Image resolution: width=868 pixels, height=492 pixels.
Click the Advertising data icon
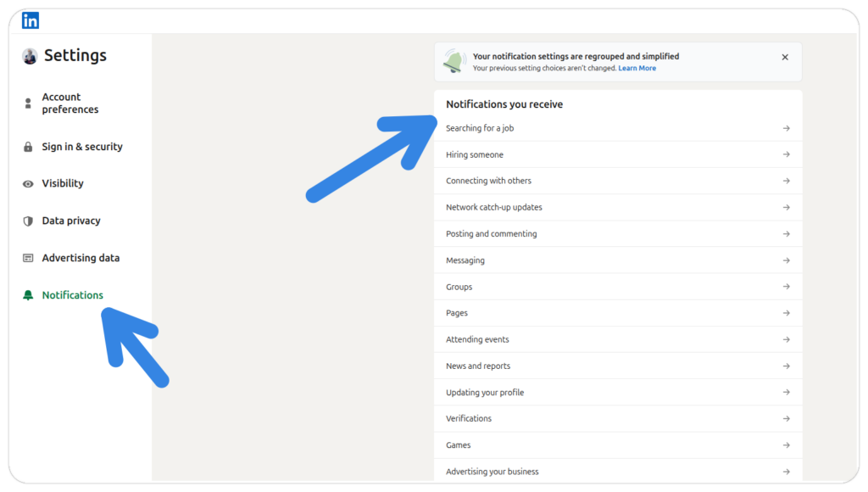pos(28,258)
